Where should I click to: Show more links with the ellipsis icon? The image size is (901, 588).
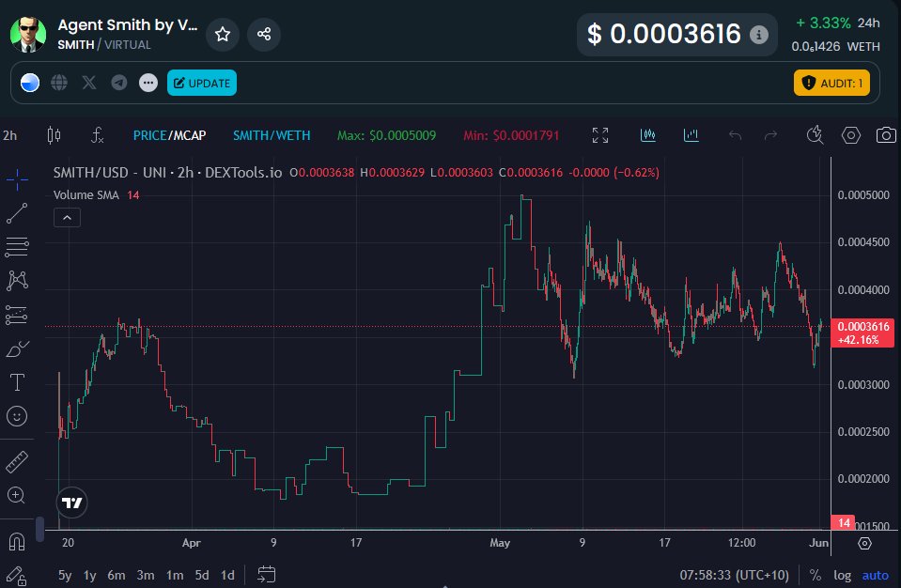click(x=148, y=83)
